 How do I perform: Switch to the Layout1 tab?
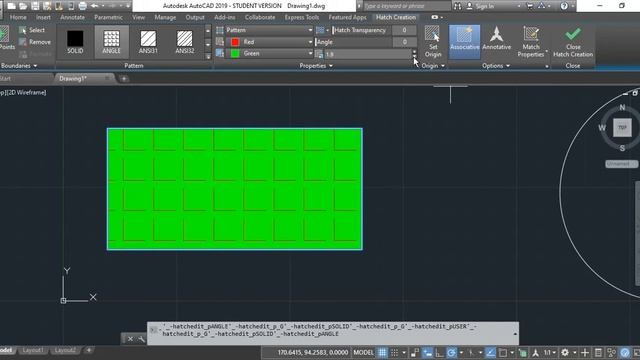pyautogui.click(x=33, y=350)
